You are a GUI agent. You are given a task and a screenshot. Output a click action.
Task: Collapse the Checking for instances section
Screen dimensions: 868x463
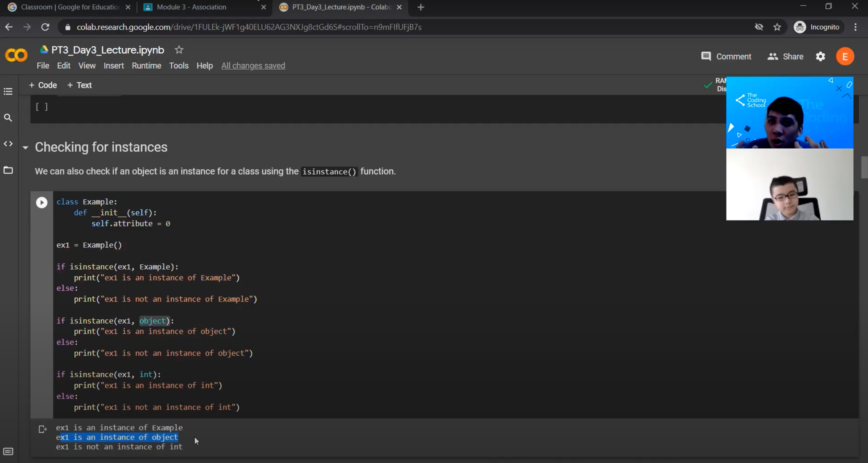tap(25, 148)
